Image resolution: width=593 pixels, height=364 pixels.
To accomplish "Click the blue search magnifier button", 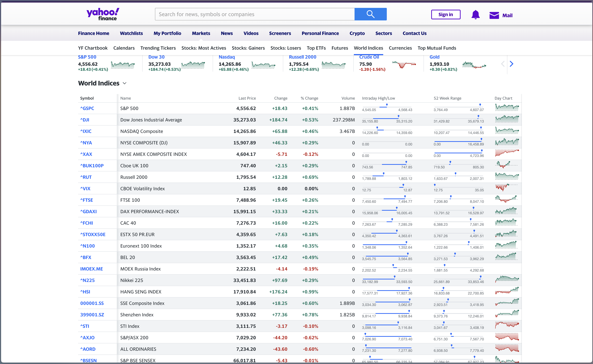I will [370, 14].
